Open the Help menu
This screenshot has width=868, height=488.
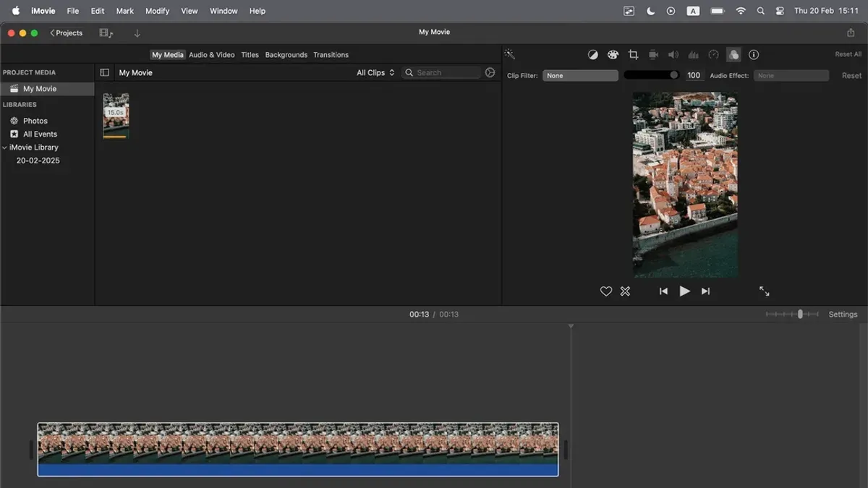click(258, 11)
